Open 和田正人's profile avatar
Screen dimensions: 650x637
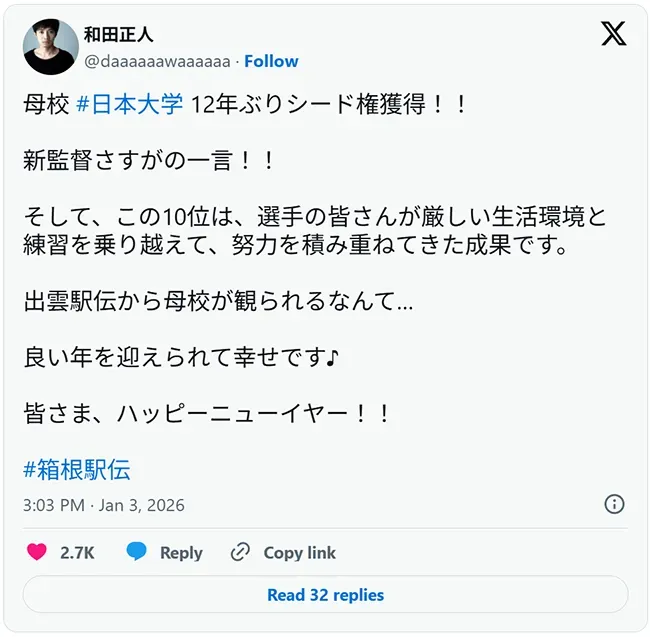pyautogui.click(x=50, y=46)
